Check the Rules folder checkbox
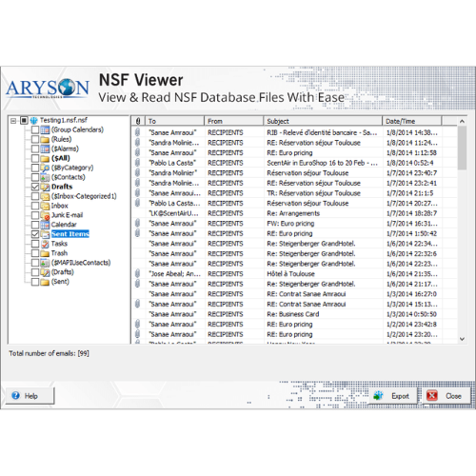 [x=35, y=139]
